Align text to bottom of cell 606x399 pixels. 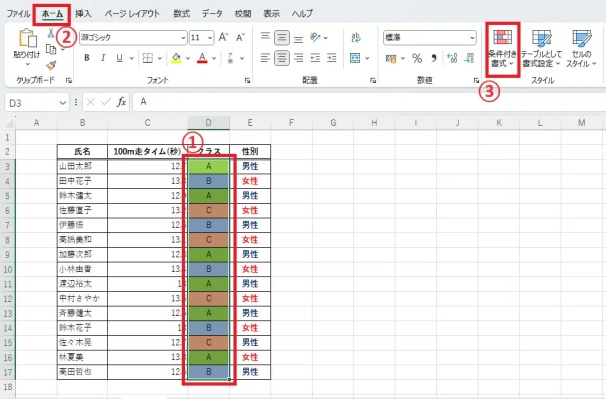pos(298,38)
